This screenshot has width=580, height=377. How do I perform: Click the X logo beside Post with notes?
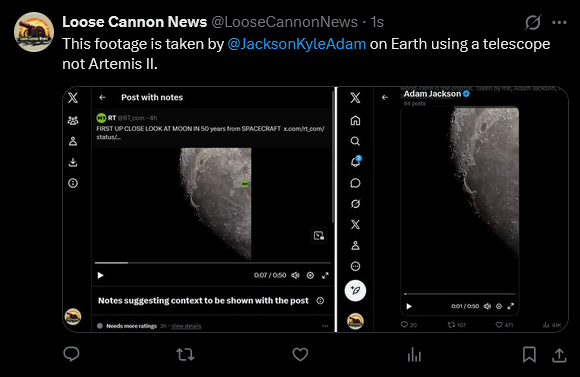(x=73, y=98)
